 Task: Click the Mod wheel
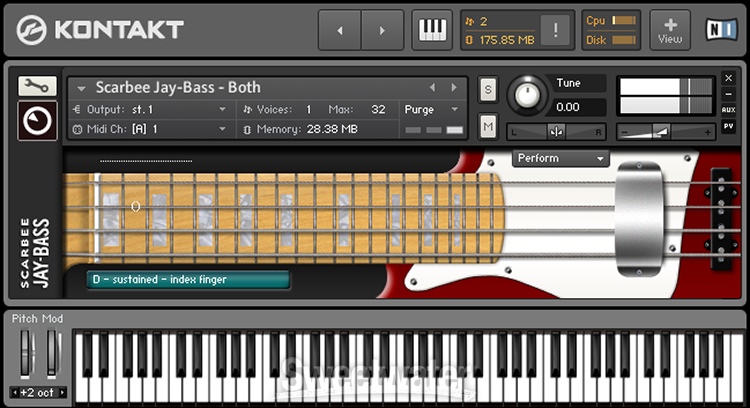tap(53, 353)
